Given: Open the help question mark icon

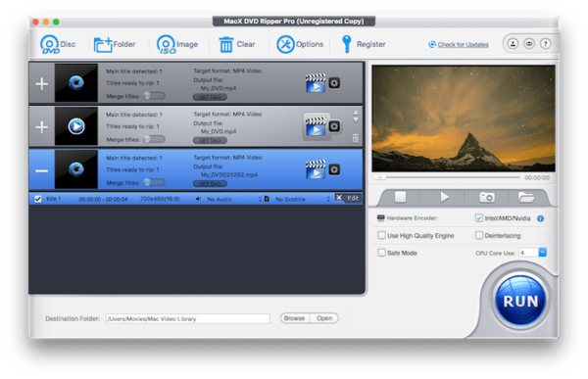Looking at the screenshot, I should click(545, 44).
